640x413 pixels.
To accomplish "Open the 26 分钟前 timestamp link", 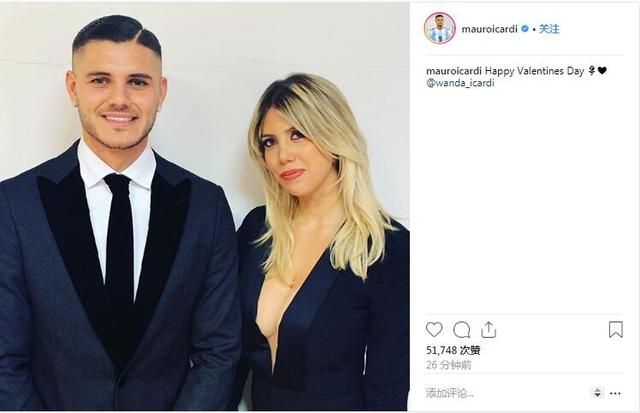I will (449, 365).
